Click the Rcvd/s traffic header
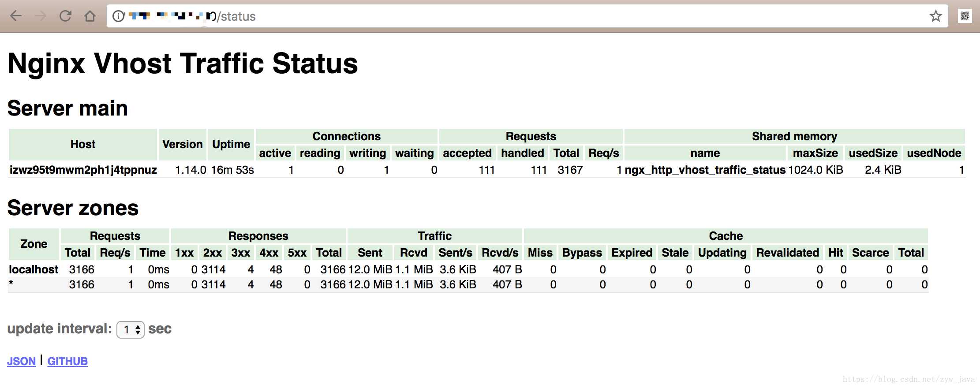 [x=500, y=253]
